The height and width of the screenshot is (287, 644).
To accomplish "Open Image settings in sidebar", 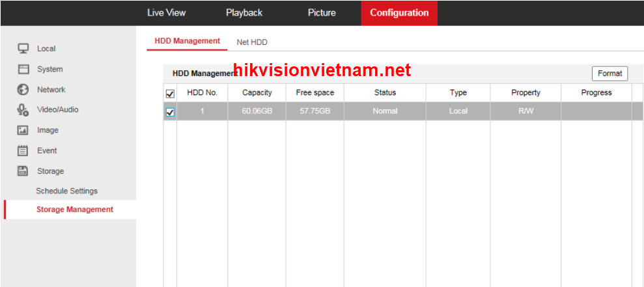I will [x=48, y=130].
